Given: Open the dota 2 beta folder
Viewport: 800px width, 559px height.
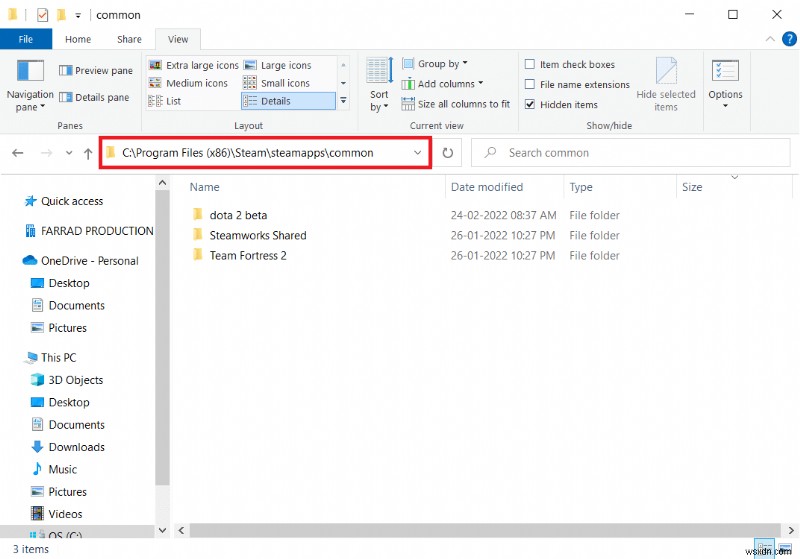Looking at the screenshot, I should tap(238, 215).
